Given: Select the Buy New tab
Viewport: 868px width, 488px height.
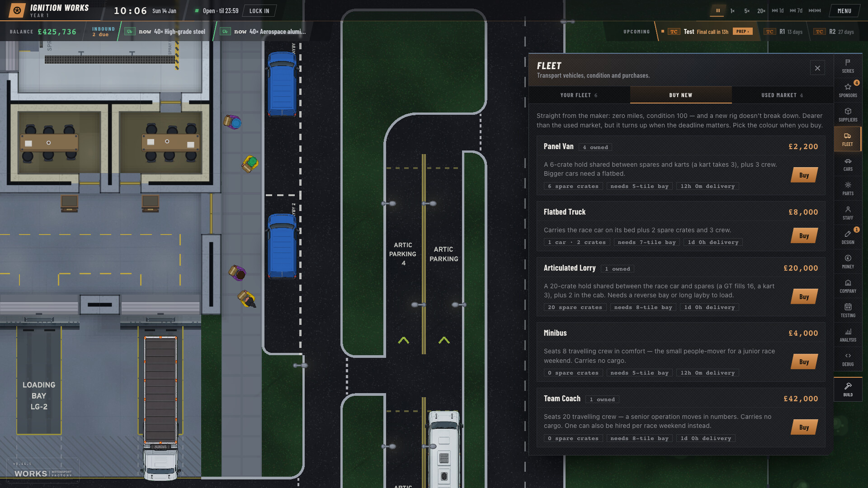Looking at the screenshot, I should click(x=681, y=95).
